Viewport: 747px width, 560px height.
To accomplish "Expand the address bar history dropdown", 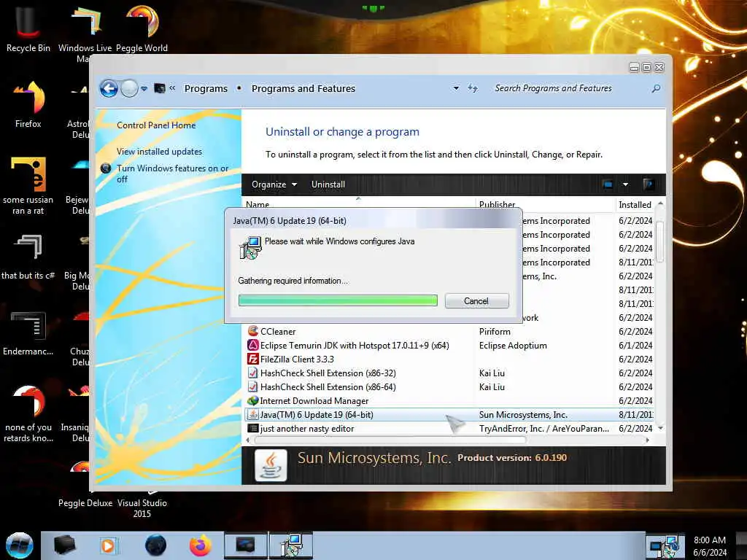I will click(x=456, y=88).
